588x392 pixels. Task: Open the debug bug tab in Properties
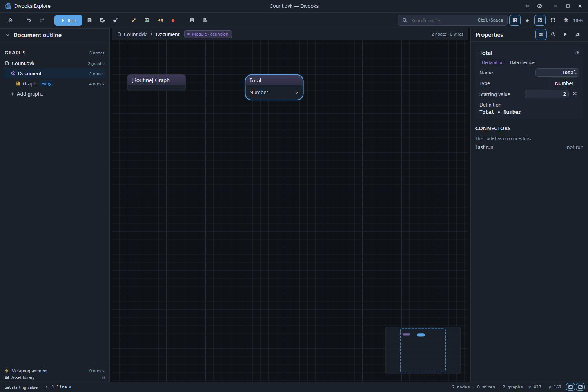577,34
